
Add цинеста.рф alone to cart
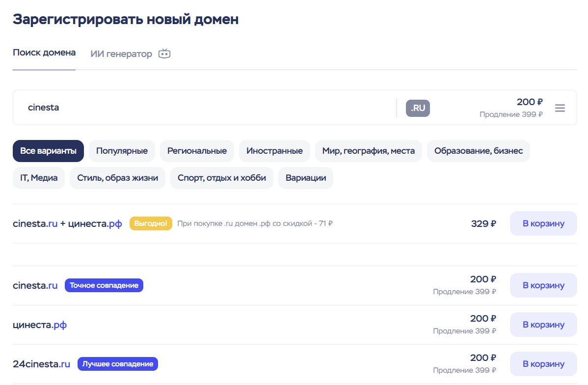[543, 325]
